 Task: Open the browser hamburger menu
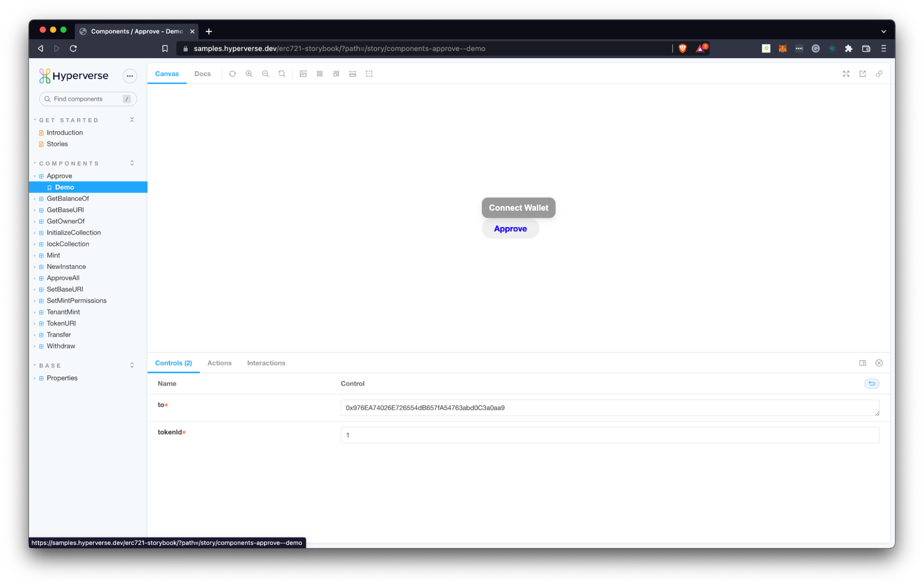click(x=883, y=49)
